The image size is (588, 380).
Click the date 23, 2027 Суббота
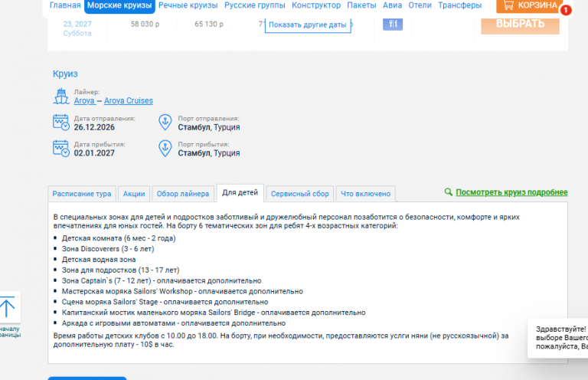tap(77, 28)
